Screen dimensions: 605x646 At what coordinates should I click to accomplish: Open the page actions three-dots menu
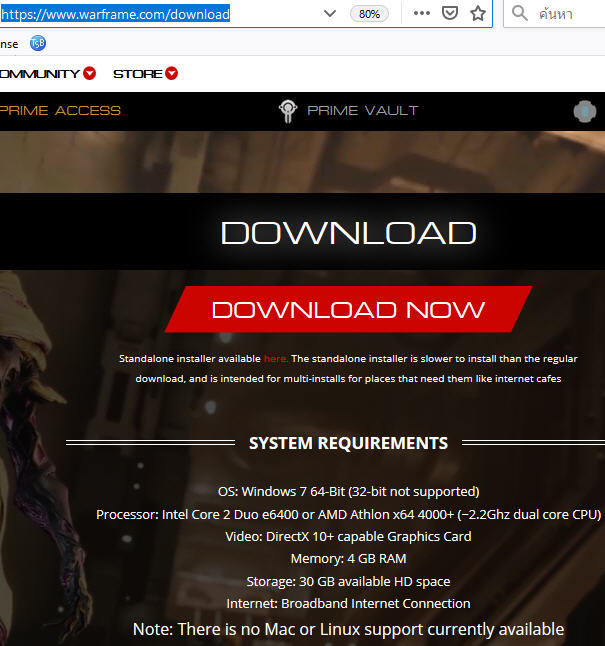(x=422, y=13)
